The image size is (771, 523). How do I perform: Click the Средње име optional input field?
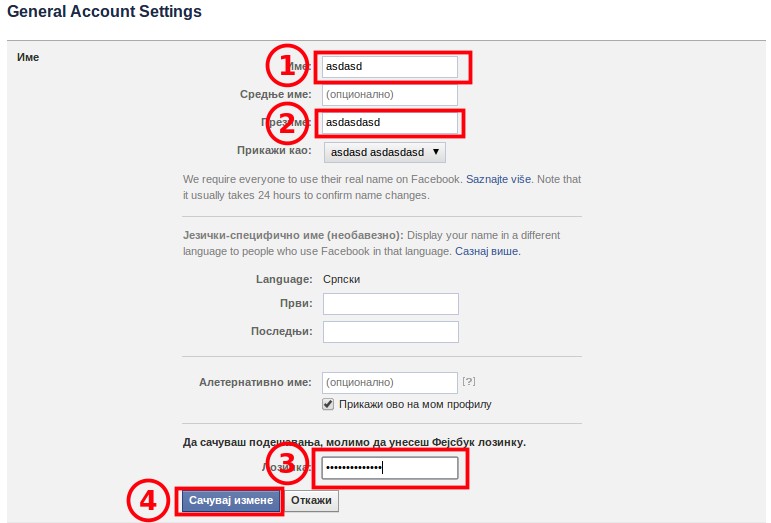point(389,95)
